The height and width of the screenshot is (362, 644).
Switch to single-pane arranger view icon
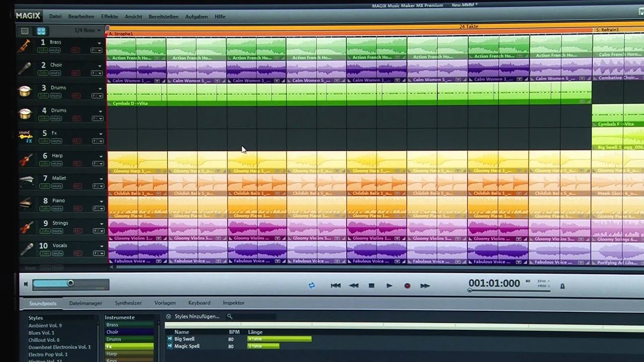[x=25, y=31]
